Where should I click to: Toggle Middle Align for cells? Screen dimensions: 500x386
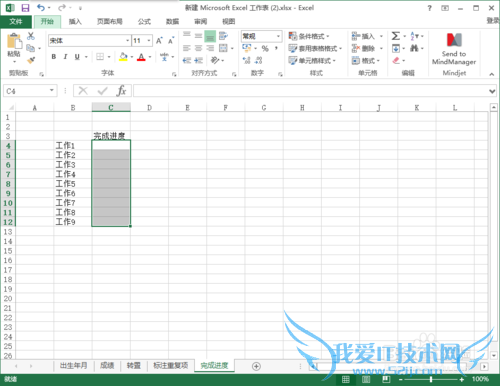click(x=198, y=36)
